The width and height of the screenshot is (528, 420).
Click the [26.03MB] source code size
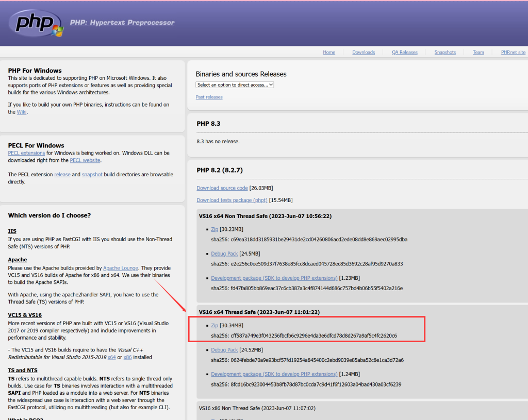[x=261, y=188]
